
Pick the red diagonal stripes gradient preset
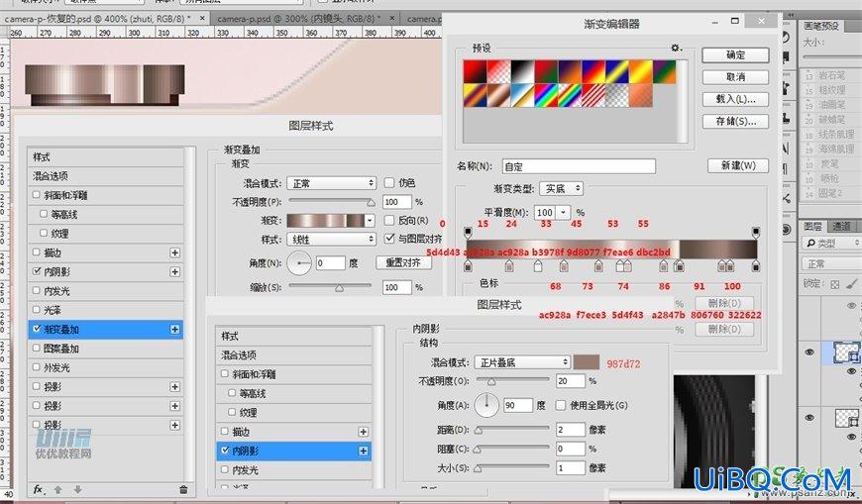pyautogui.click(x=593, y=95)
